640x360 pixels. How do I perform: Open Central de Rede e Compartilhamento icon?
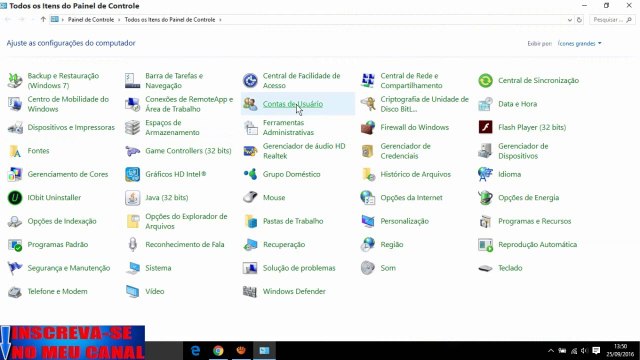pos(368,80)
